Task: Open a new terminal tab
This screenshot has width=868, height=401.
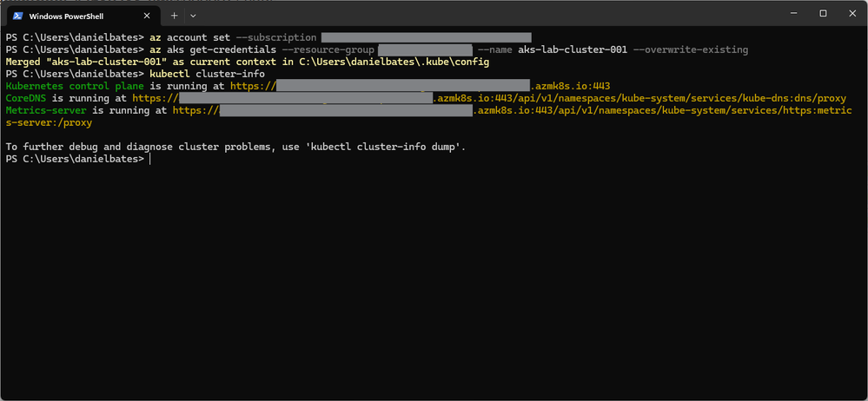Action: [x=174, y=16]
